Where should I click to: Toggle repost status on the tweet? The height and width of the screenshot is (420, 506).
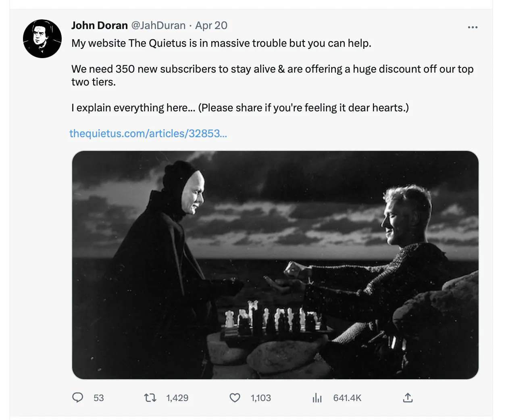(x=150, y=398)
